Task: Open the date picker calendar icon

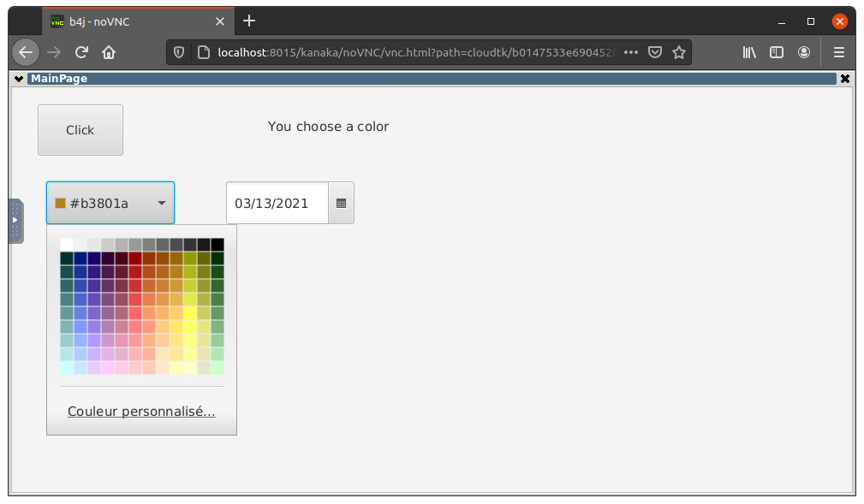Action: click(341, 204)
